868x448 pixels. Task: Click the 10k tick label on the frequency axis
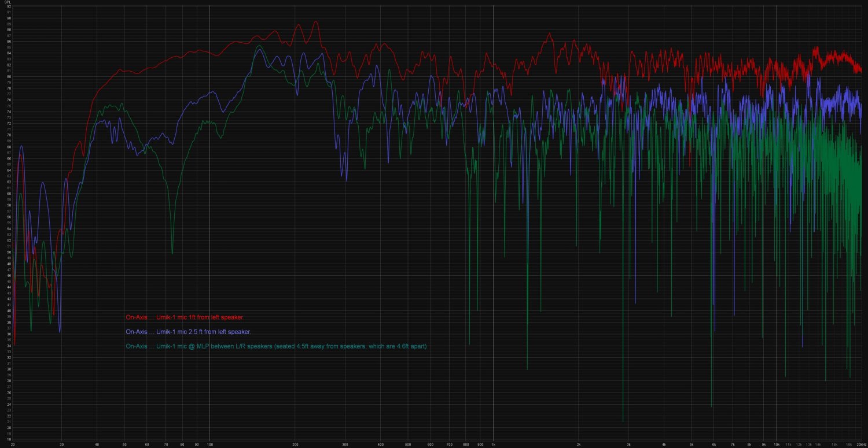click(x=777, y=445)
